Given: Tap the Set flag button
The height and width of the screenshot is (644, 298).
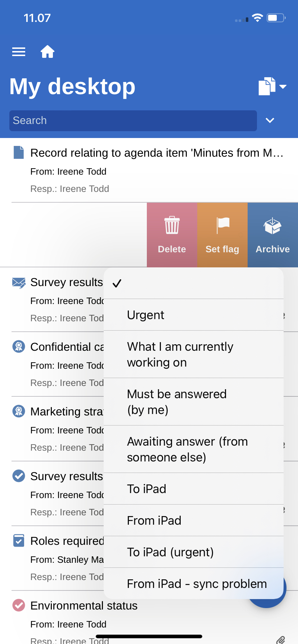Looking at the screenshot, I should tap(222, 235).
